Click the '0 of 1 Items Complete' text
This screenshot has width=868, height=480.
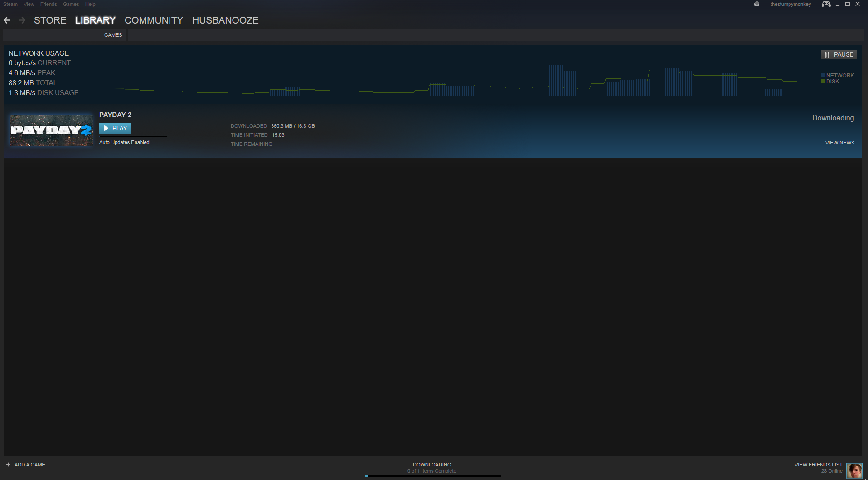(x=432, y=471)
